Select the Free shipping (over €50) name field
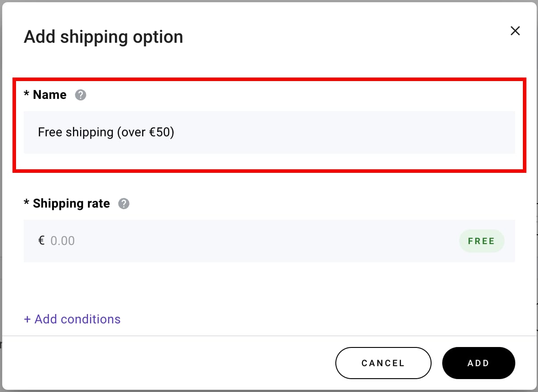This screenshot has height=392, width=538. pos(223,132)
